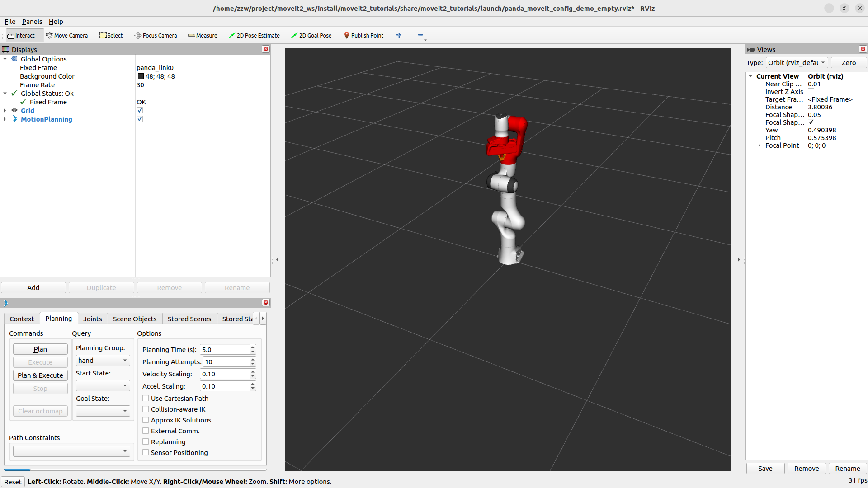Open the Panels menu
The height and width of the screenshot is (488, 868).
32,22
